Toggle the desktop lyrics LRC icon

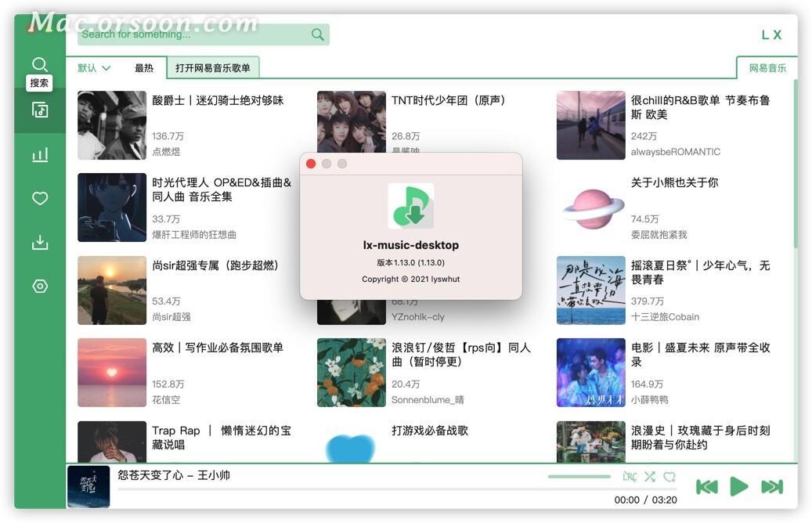point(630,476)
